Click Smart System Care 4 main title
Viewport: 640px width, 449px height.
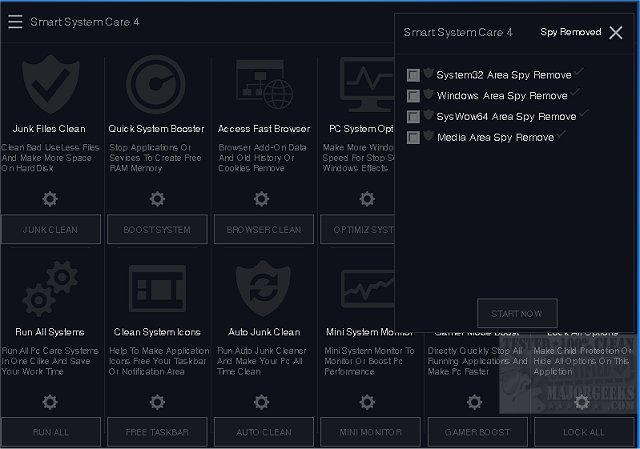[x=85, y=22]
